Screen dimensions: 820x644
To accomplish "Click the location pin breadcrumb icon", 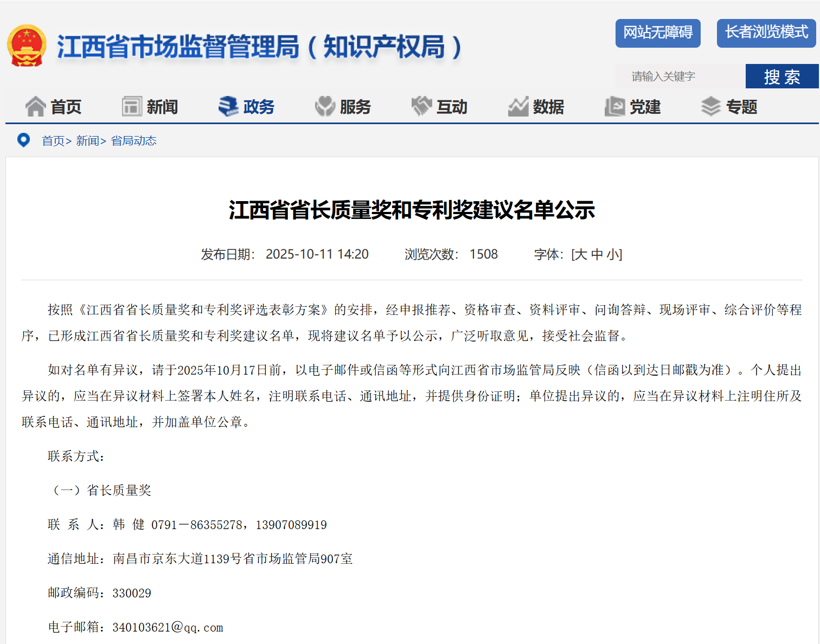I will tap(24, 140).
